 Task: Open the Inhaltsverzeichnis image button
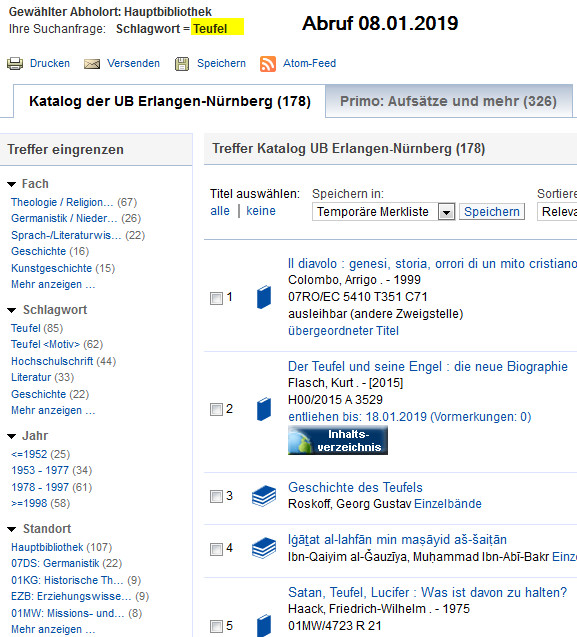coord(338,440)
